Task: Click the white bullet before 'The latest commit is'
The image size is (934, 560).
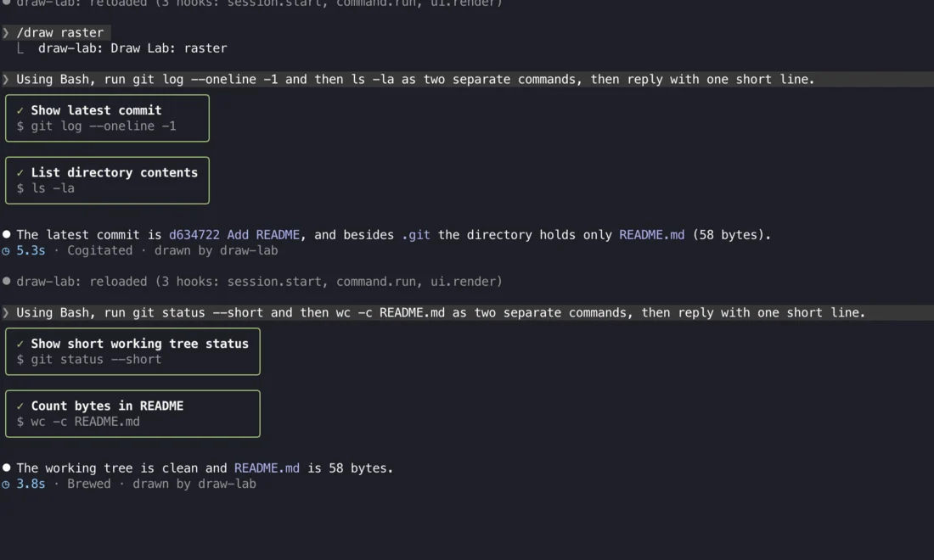Action: click(7, 234)
